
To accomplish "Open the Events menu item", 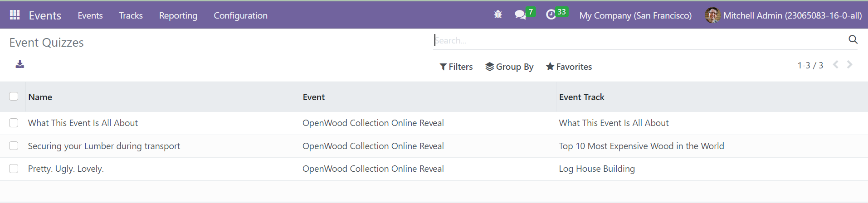I will (90, 15).
